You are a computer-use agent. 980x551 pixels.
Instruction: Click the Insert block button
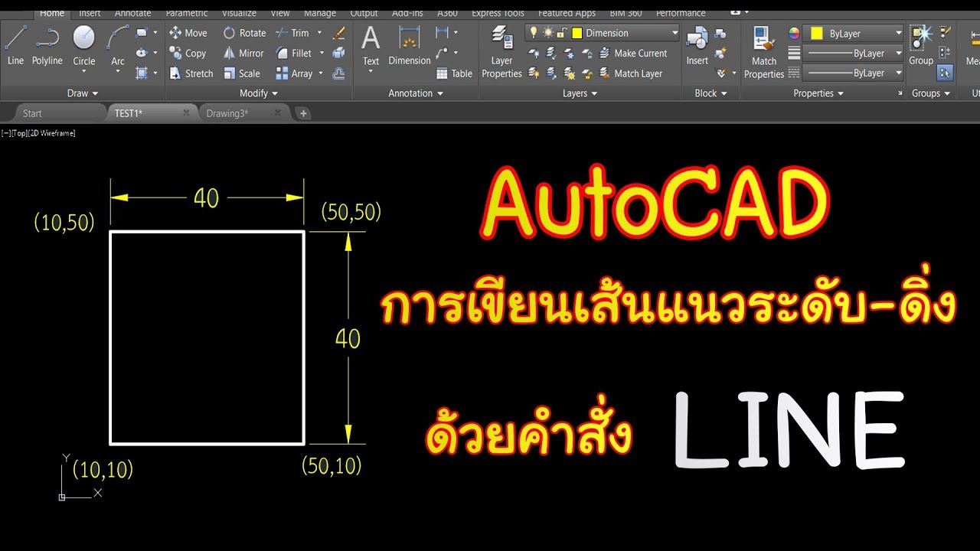697,45
